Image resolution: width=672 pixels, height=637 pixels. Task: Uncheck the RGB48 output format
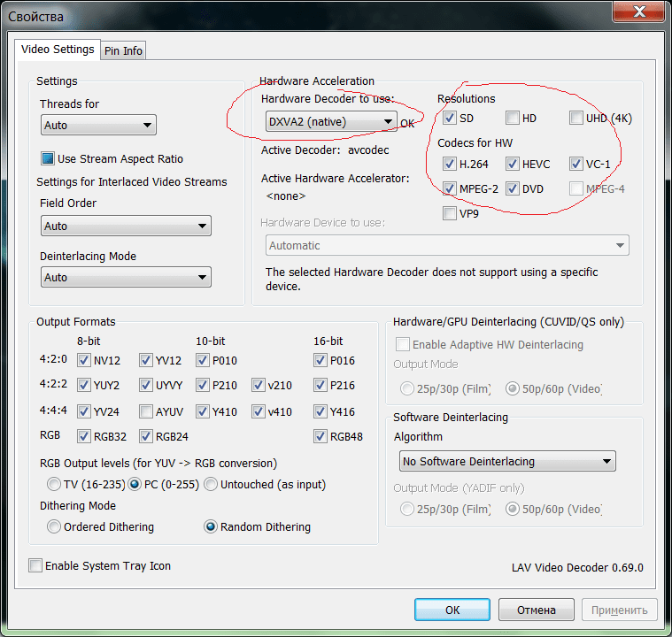[320, 436]
